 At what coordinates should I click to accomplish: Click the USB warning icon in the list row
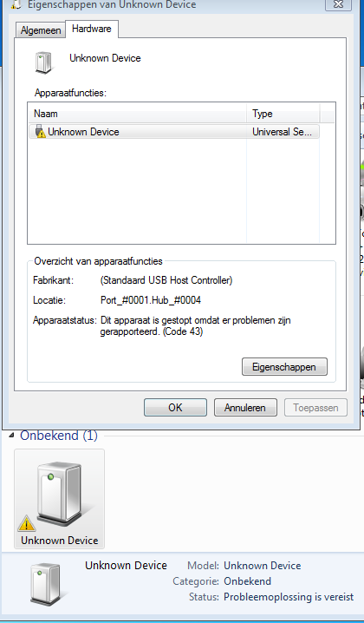(x=40, y=132)
